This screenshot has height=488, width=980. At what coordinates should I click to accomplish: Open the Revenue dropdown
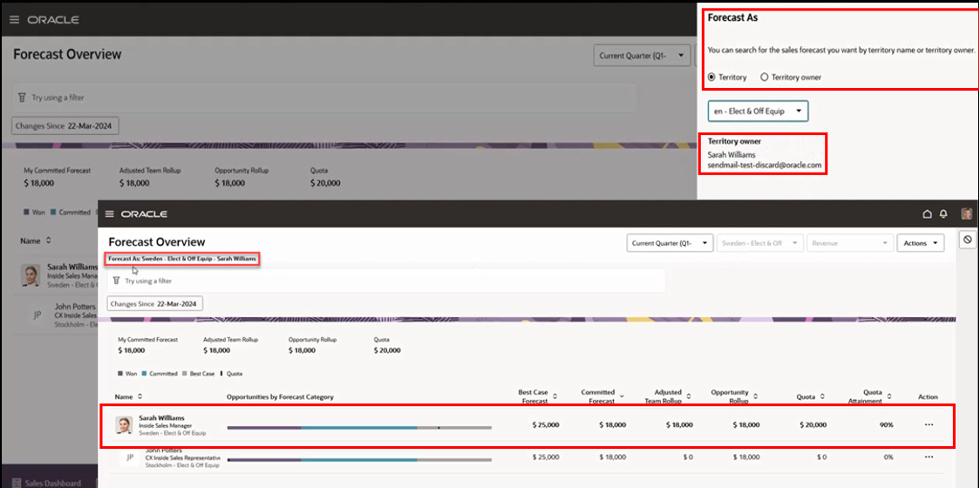click(x=850, y=243)
